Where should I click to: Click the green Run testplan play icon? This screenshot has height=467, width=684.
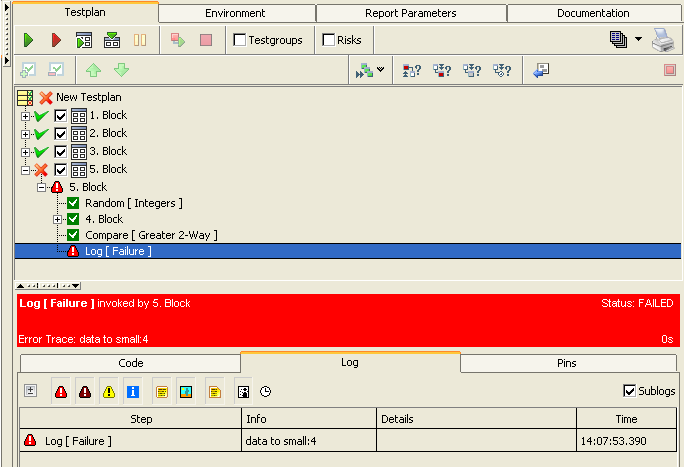pyautogui.click(x=29, y=40)
